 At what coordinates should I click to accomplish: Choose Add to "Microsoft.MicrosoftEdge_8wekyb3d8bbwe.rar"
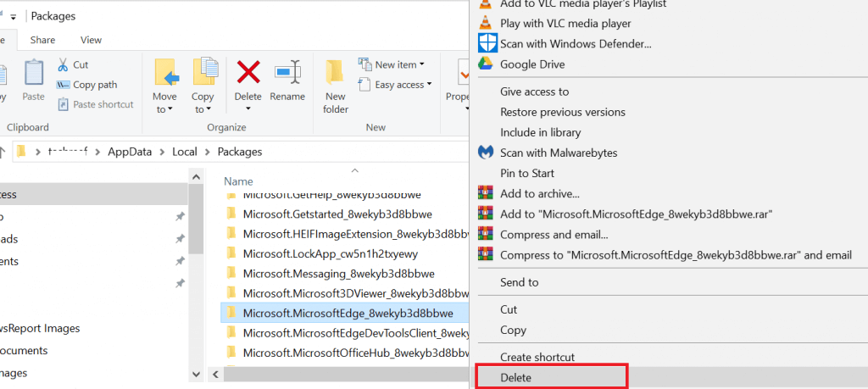coord(637,214)
